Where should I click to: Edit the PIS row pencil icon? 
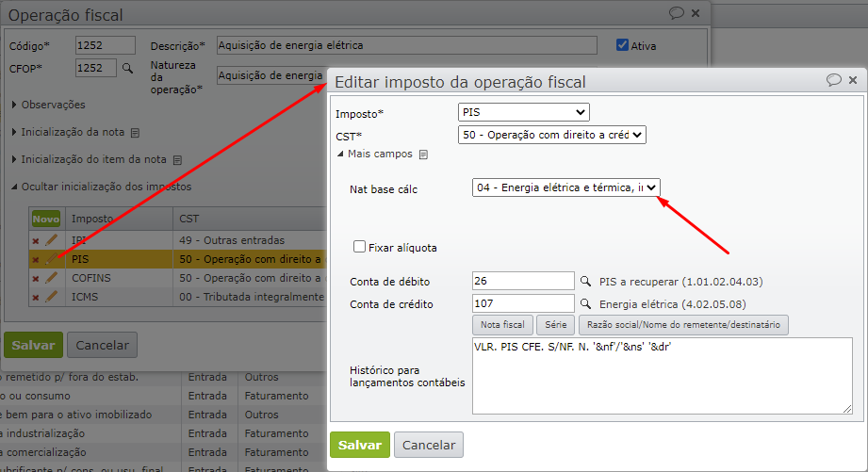(x=51, y=259)
